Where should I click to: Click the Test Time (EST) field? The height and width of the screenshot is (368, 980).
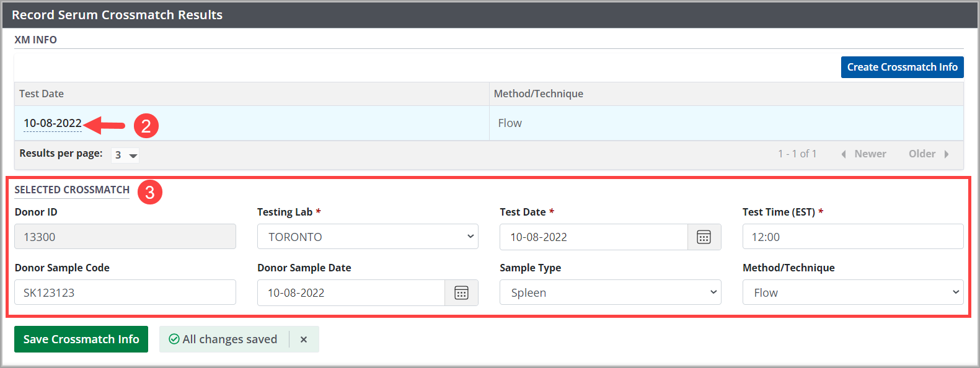tap(852, 237)
